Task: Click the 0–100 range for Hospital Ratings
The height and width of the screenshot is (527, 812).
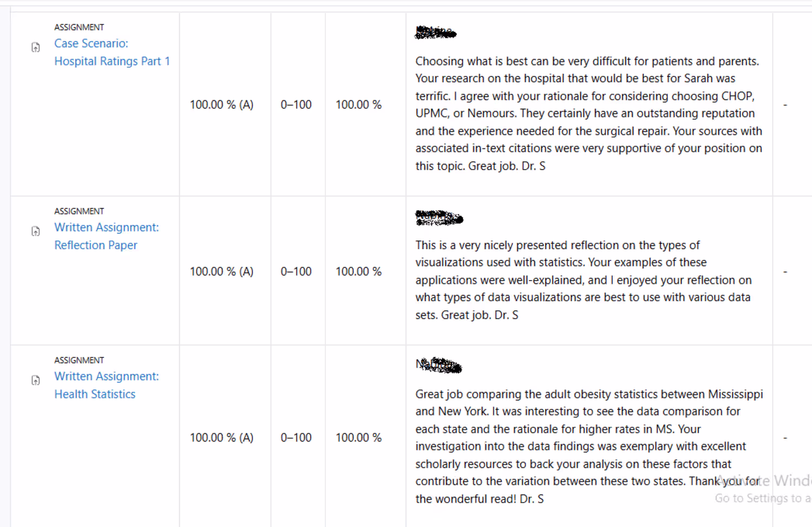Action: [296, 105]
